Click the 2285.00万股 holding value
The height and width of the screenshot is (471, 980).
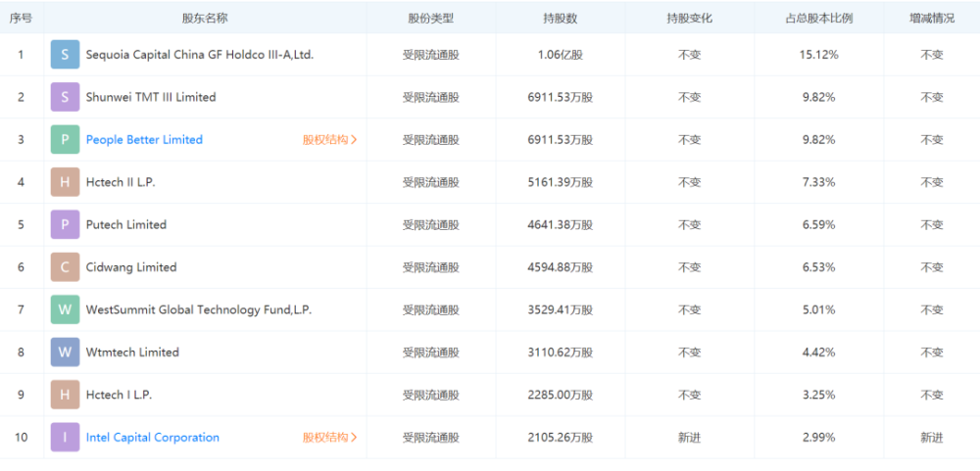click(x=560, y=395)
